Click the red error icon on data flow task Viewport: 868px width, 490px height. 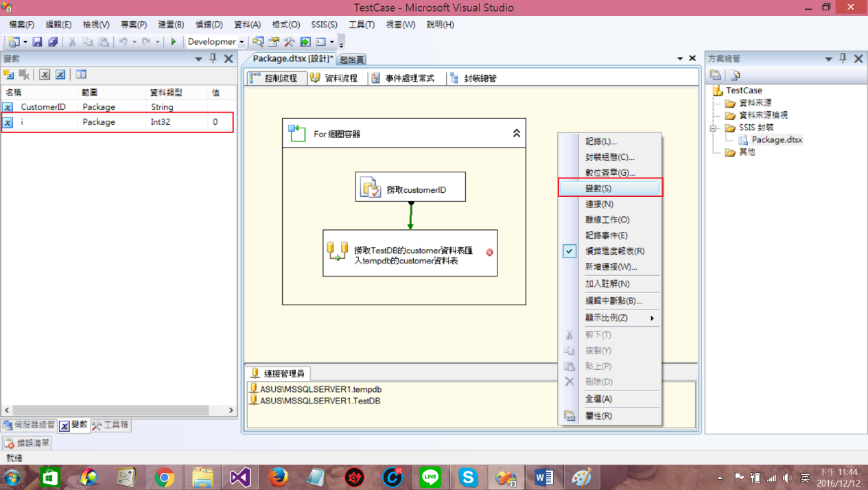(489, 253)
